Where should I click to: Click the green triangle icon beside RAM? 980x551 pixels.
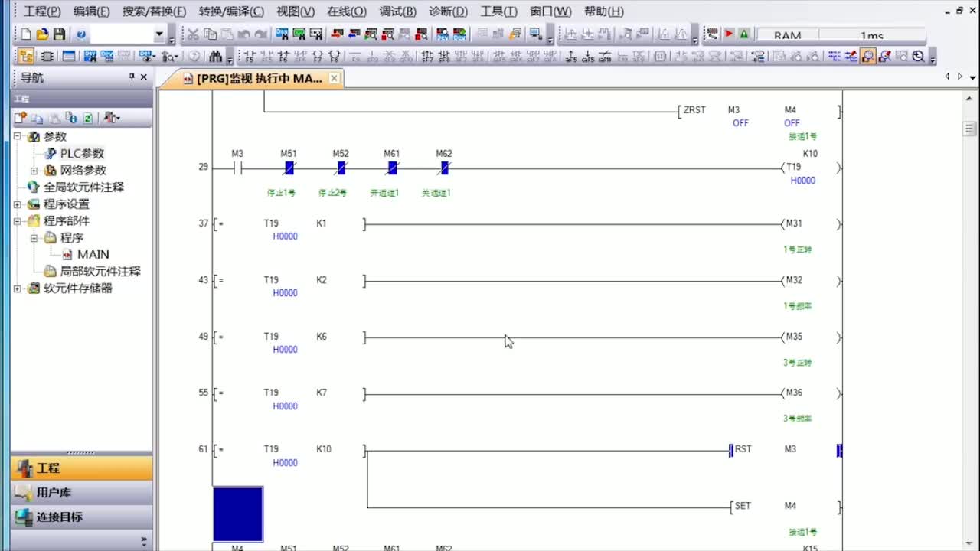[x=743, y=34]
